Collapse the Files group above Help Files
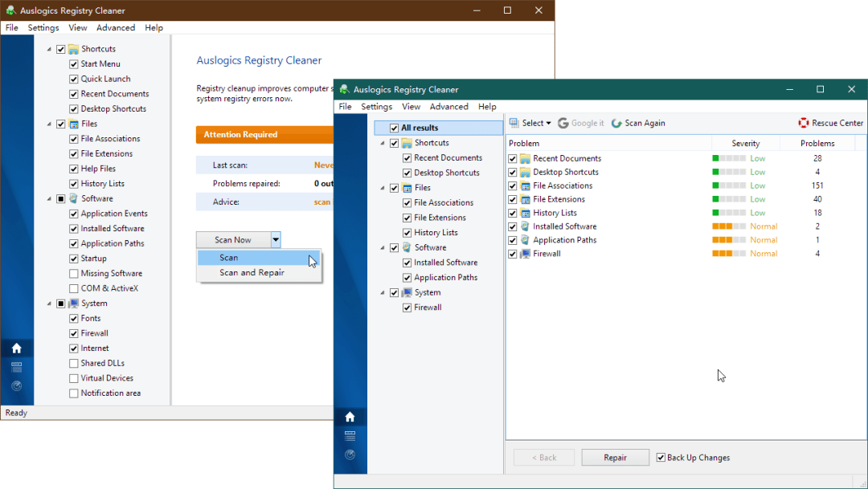868x489 pixels. pyautogui.click(x=49, y=124)
